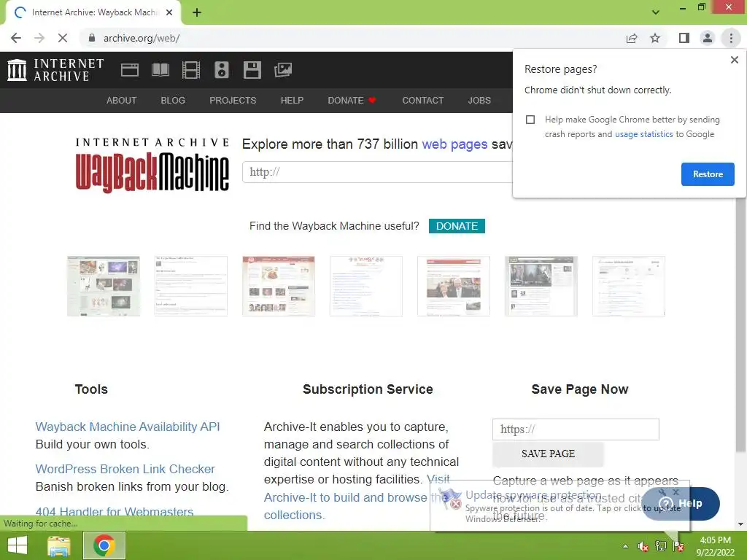Open the fourth archived site thumbnail

(366, 286)
